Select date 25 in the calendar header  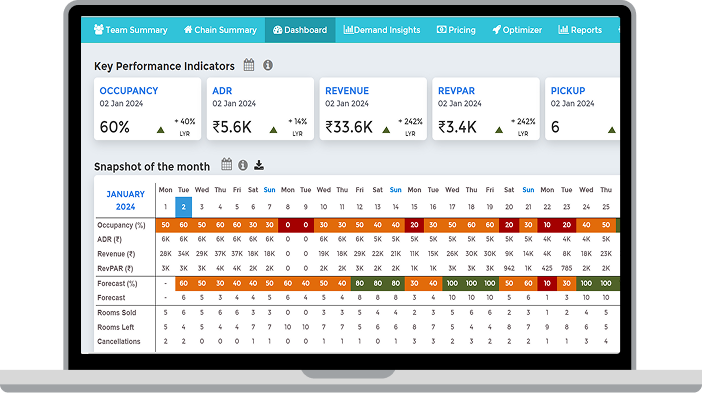(x=606, y=207)
